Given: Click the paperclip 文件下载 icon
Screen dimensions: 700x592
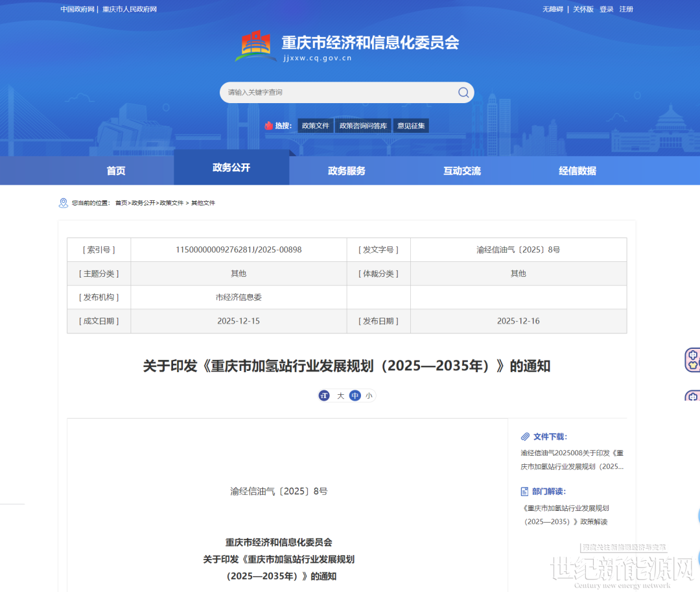Looking at the screenshot, I should [525, 437].
